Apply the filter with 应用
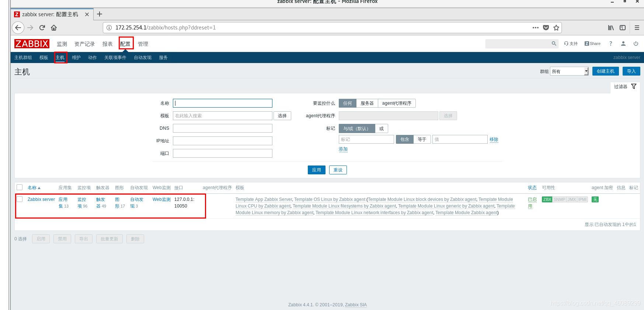The image size is (644, 310). pos(317,170)
